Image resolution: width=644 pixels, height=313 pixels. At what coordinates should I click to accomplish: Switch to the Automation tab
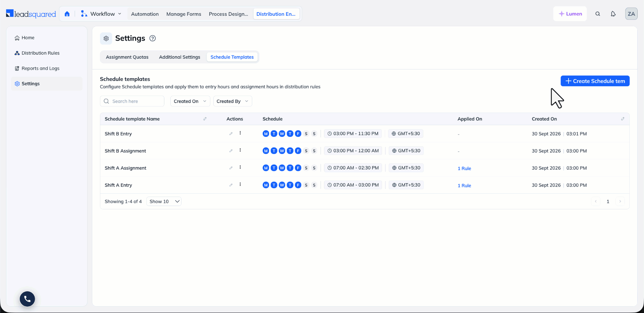coord(145,14)
